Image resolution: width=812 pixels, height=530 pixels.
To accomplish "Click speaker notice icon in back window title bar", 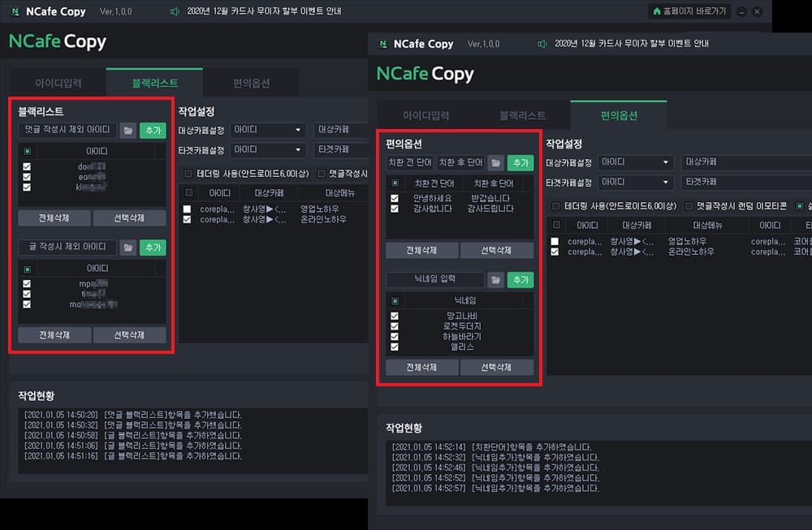I will click(x=175, y=11).
